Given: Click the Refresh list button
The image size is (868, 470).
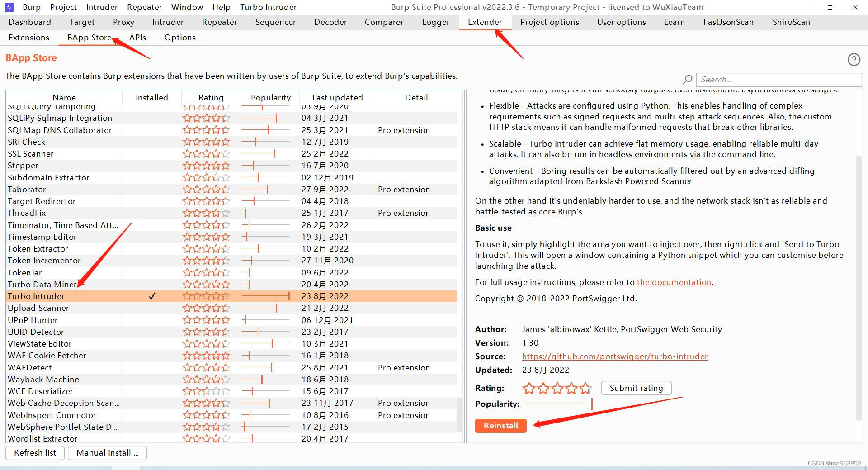Looking at the screenshot, I should coord(35,453).
